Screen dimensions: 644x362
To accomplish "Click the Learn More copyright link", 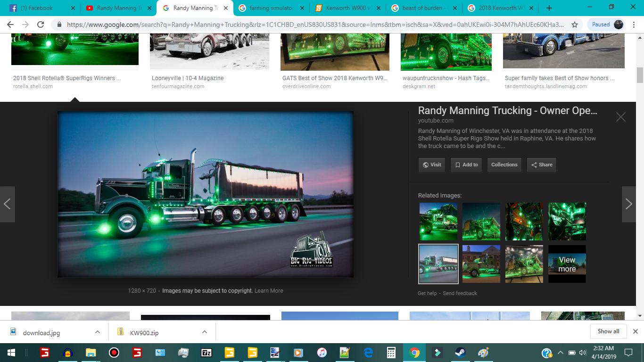I will tap(269, 291).
